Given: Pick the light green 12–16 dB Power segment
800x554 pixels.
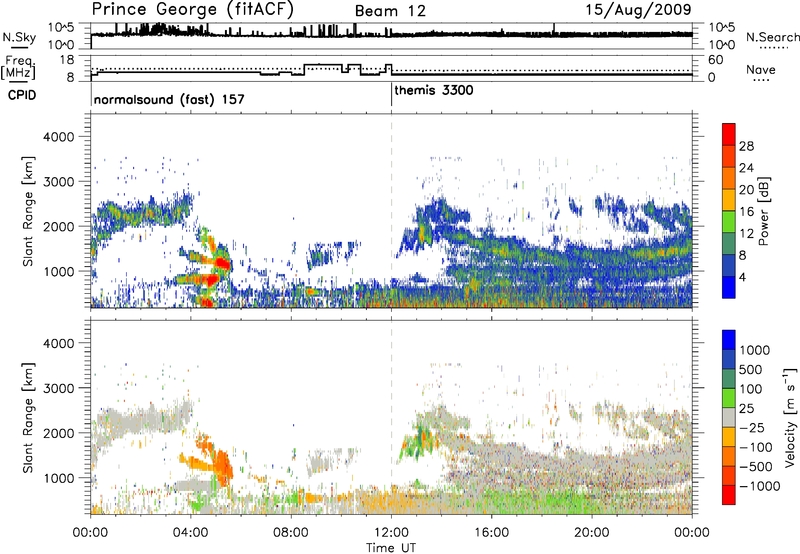Looking at the screenshot, I should pyautogui.click(x=729, y=222).
